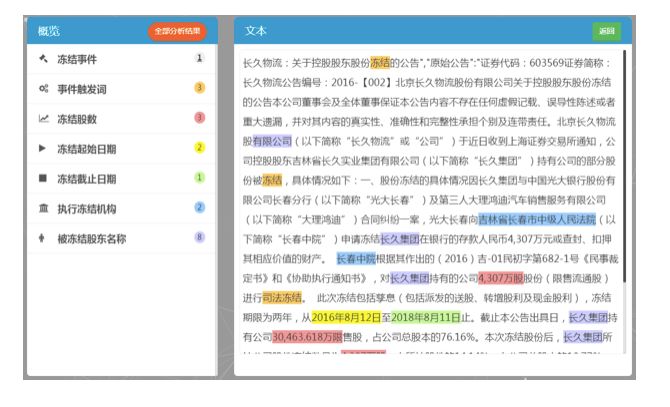Click the text panel vertical scrollbar
This screenshot has width=670, height=407.
pos(624,167)
